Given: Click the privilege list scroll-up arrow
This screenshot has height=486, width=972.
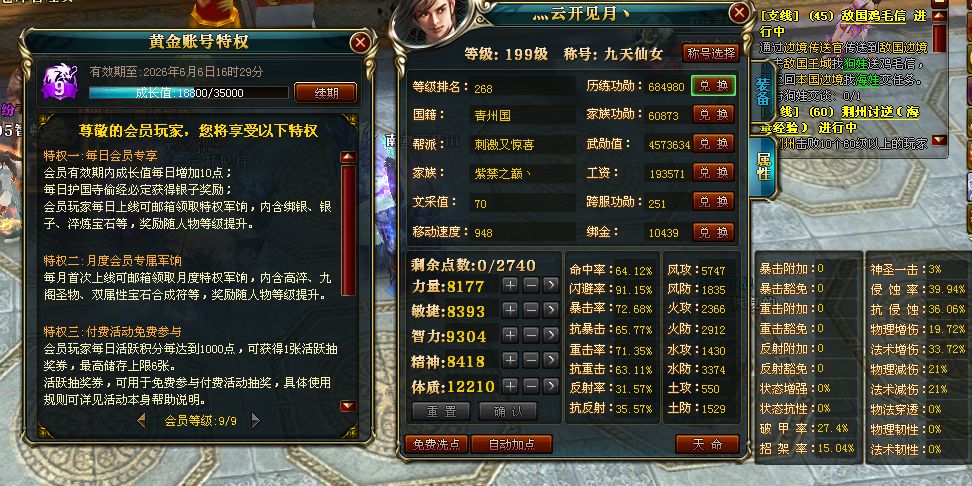Looking at the screenshot, I should [x=348, y=157].
